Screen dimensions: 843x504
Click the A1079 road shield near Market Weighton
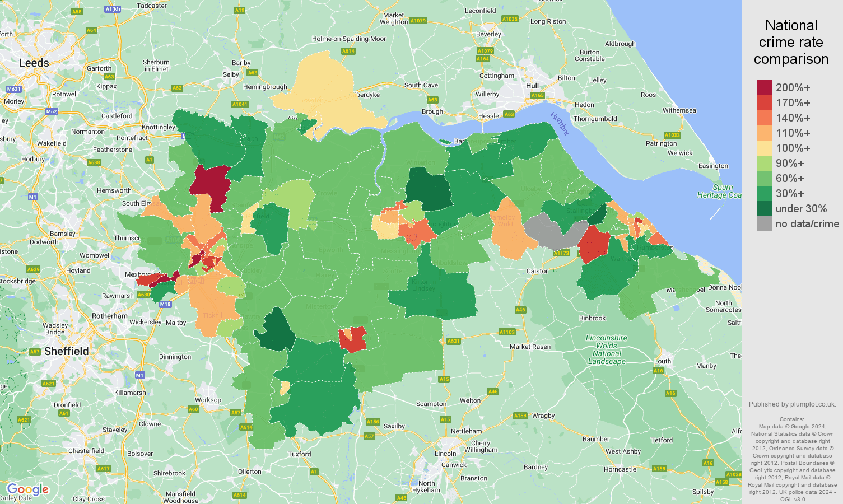click(x=418, y=21)
